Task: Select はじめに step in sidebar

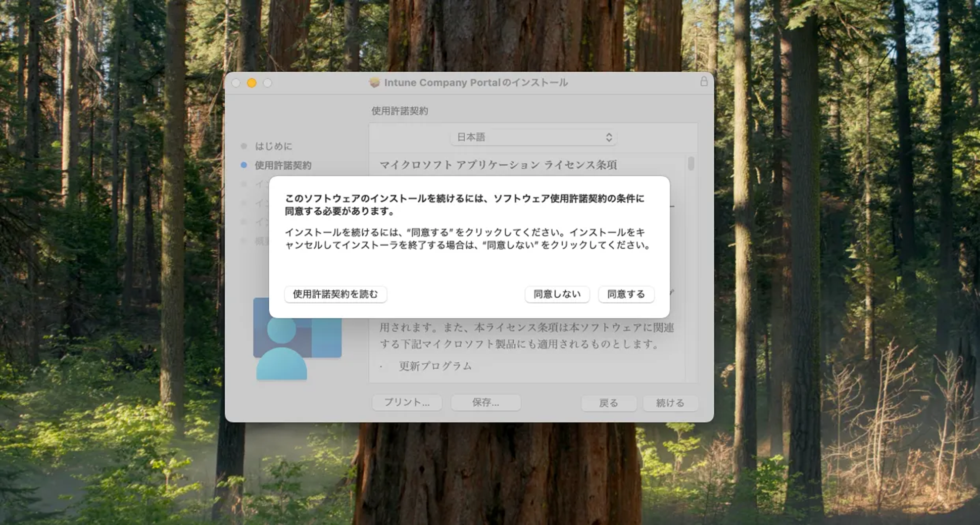Action: coord(273,146)
